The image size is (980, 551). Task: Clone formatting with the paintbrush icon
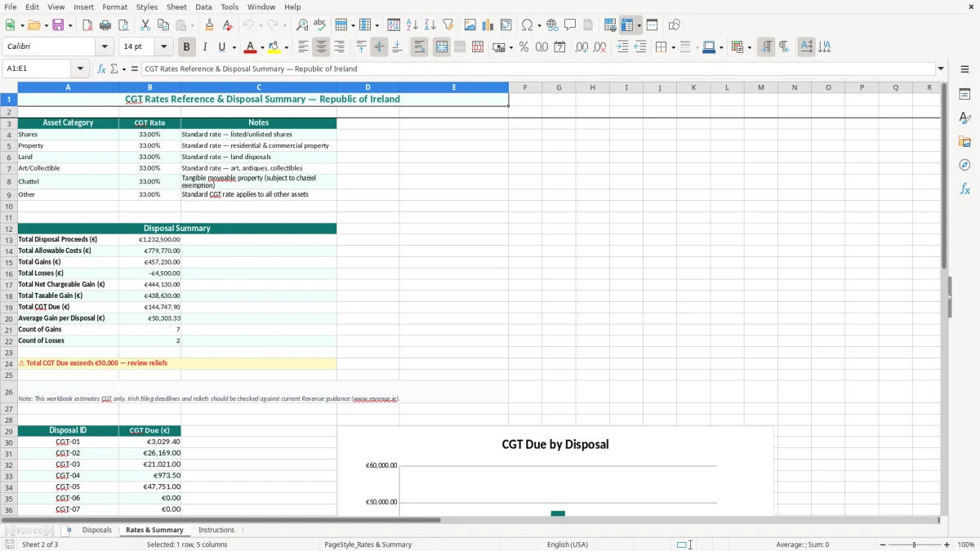(210, 25)
